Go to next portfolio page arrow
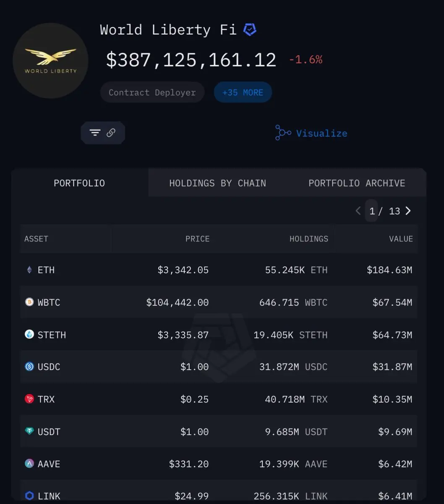This screenshot has height=504, width=444. click(408, 211)
